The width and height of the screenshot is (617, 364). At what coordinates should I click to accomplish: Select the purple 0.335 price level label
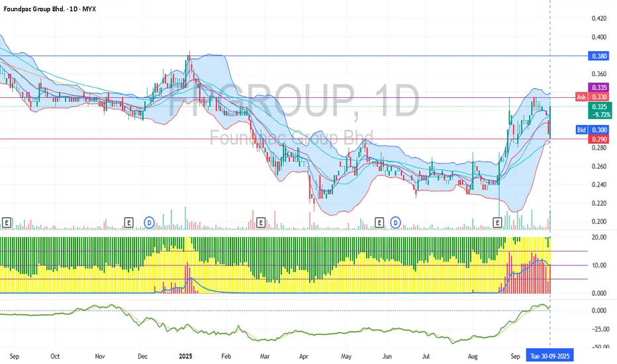point(598,87)
